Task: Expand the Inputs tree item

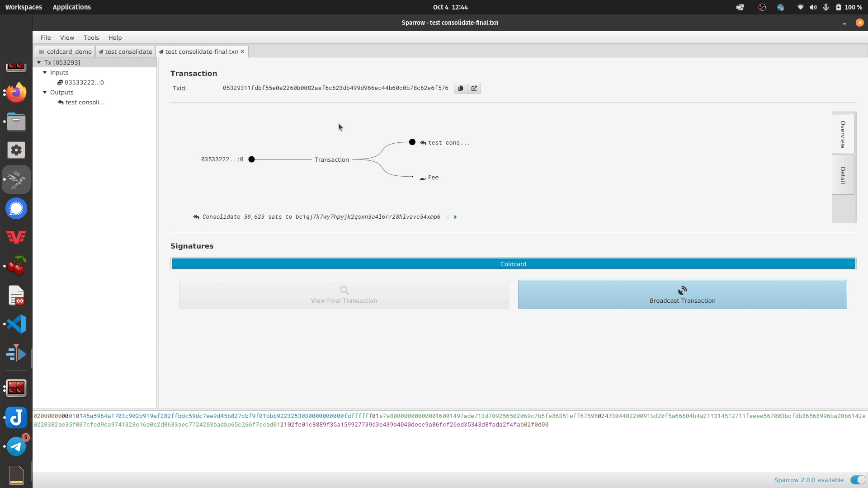Action: pos(45,72)
